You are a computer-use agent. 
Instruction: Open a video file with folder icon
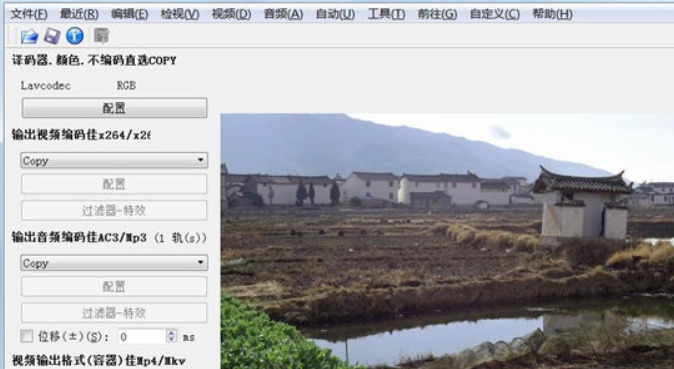(29, 36)
